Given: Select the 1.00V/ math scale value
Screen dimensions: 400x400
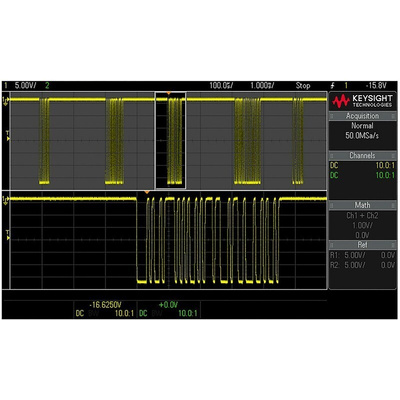Looking at the screenshot, I should (362, 226).
